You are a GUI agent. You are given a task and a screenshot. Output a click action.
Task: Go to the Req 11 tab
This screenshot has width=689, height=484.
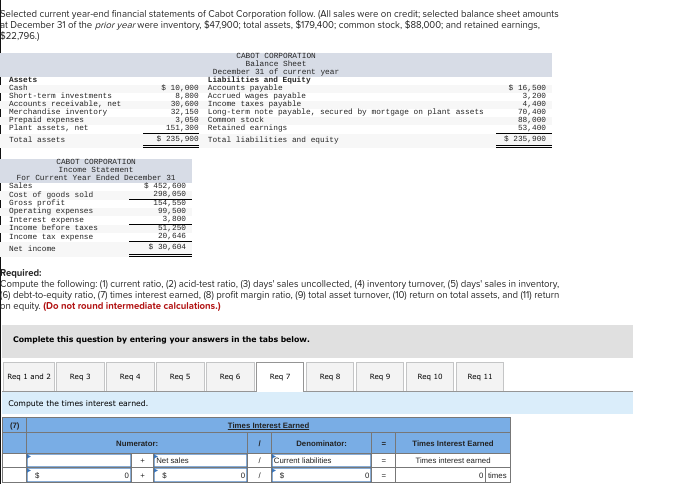pyautogui.click(x=480, y=377)
